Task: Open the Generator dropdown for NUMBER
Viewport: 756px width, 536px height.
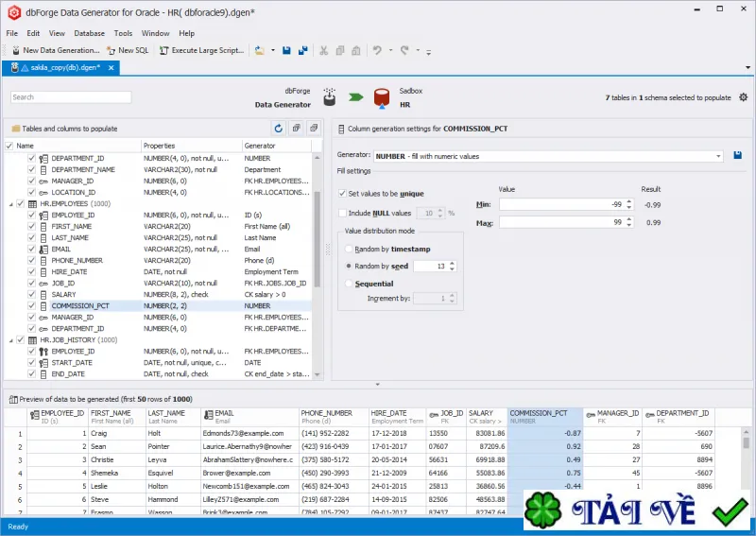Action: (718, 156)
